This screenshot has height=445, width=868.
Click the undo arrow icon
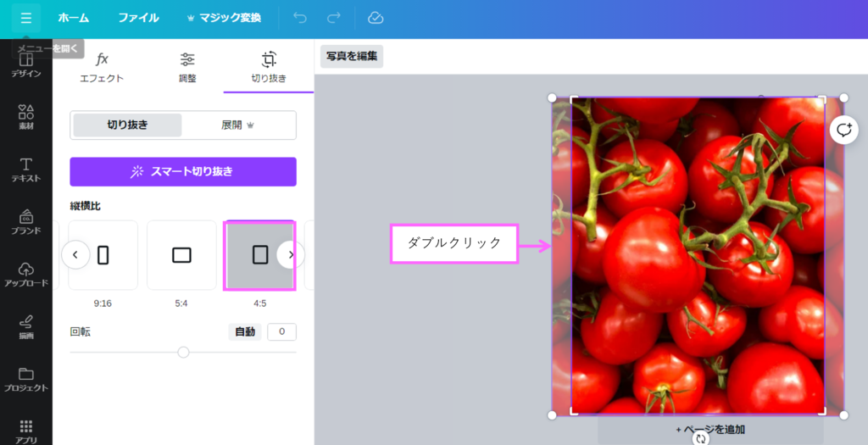click(299, 18)
